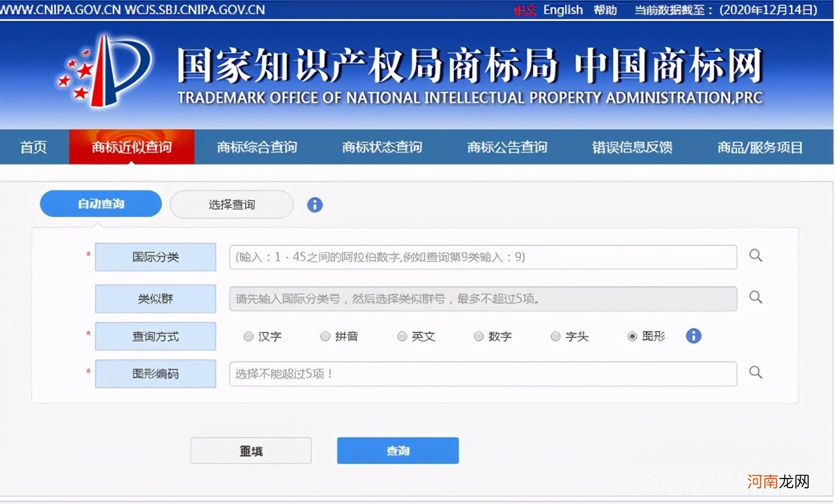Click the 图形编码 field label

pos(155,374)
